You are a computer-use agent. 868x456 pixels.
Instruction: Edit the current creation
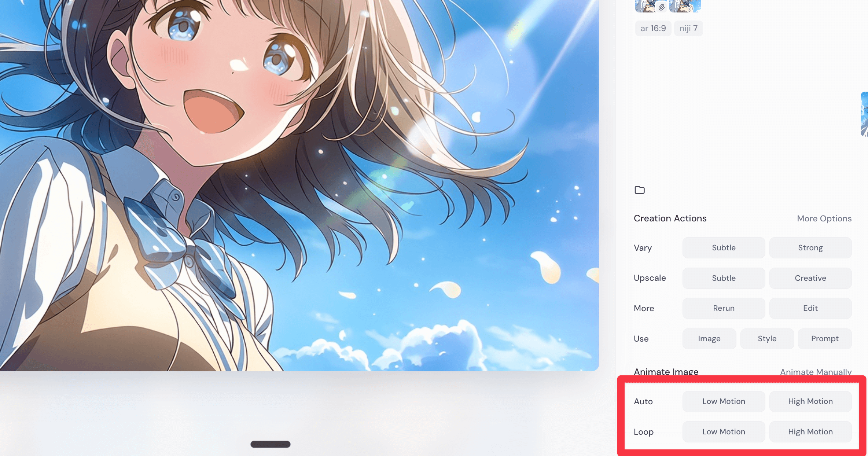pyautogui.click(x=810, y=308)
